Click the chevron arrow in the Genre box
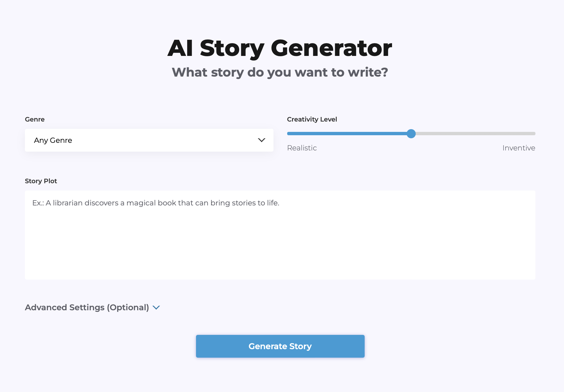The height and width of the screenshot is (392, 564). tap(261, 140)
